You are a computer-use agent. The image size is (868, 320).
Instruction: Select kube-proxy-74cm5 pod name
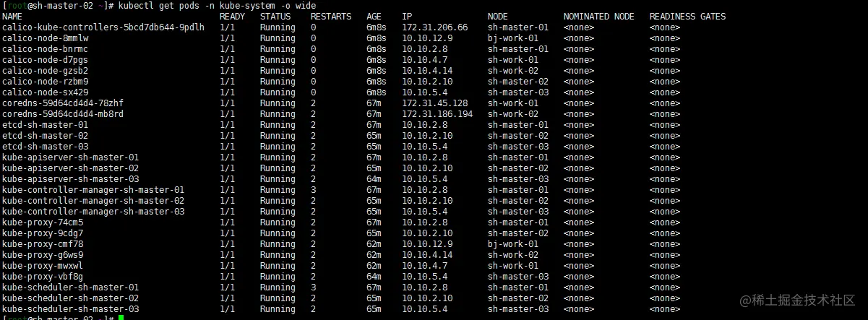point(43,222)
